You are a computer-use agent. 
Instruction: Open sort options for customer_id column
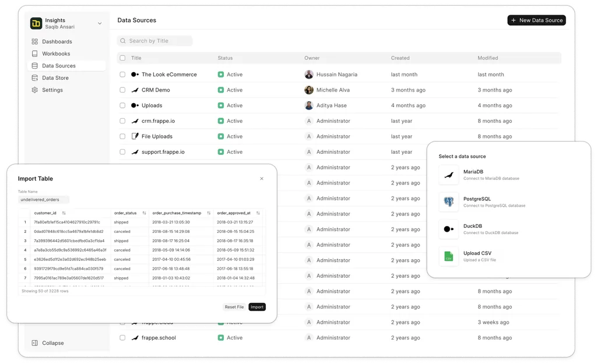tap(64, 213)
